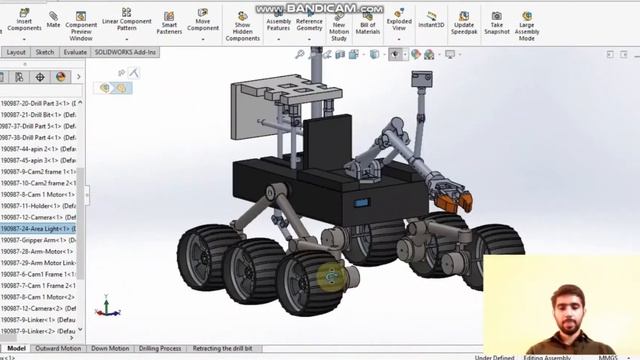
Task: Click Insert Components tool
Action: pyautogui.click(x=24, y=20)
